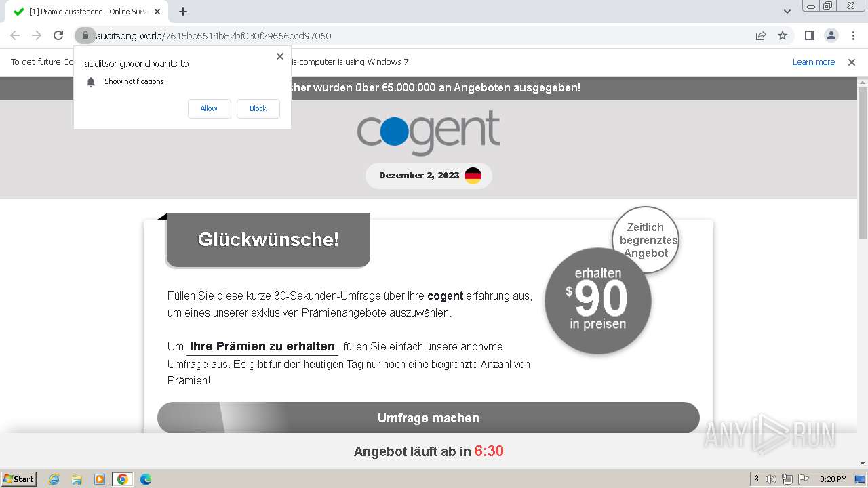Allow notifications from auditsong.world
Image resolution: width=868 pixels, height=488 pixels.
(209, 108)
